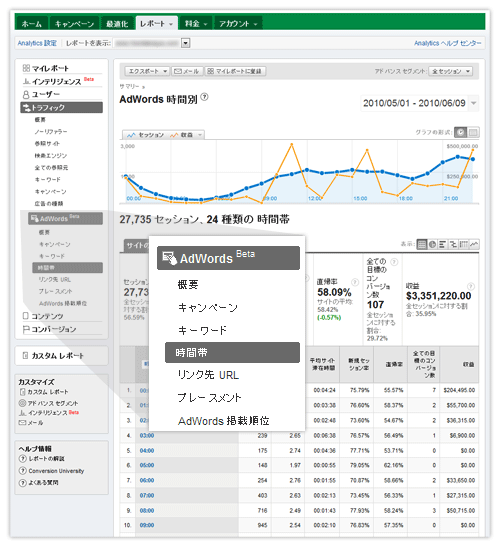Open the Analytics ヘルプ センター link
The image size is (500, 547).
coord(448,43)
